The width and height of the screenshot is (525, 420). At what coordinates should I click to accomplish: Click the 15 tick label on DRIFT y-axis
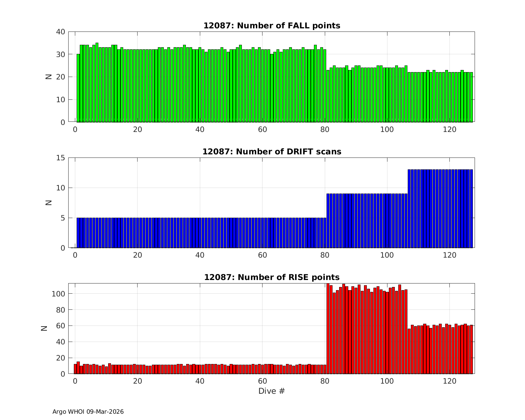60,158
